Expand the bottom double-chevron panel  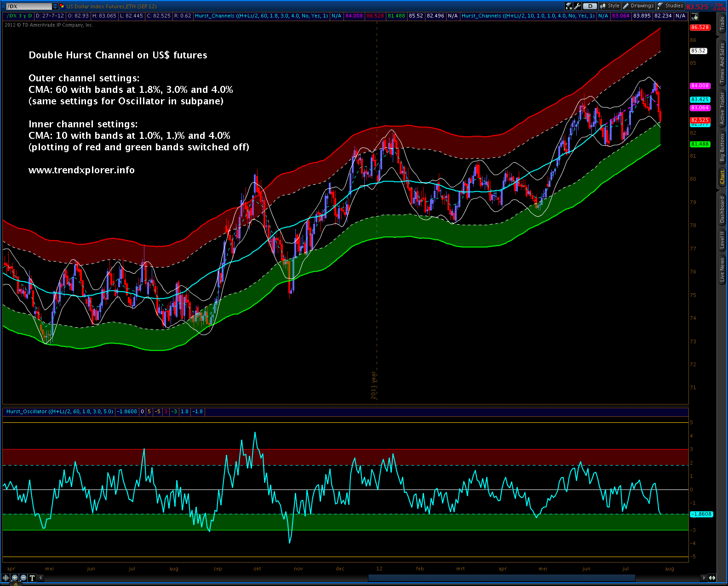16,584
